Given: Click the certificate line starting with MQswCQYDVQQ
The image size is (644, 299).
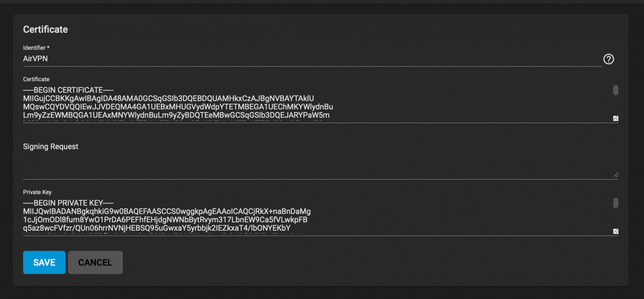Looking at the screenshot, I should pyautogui.click(x=178, y=107).
